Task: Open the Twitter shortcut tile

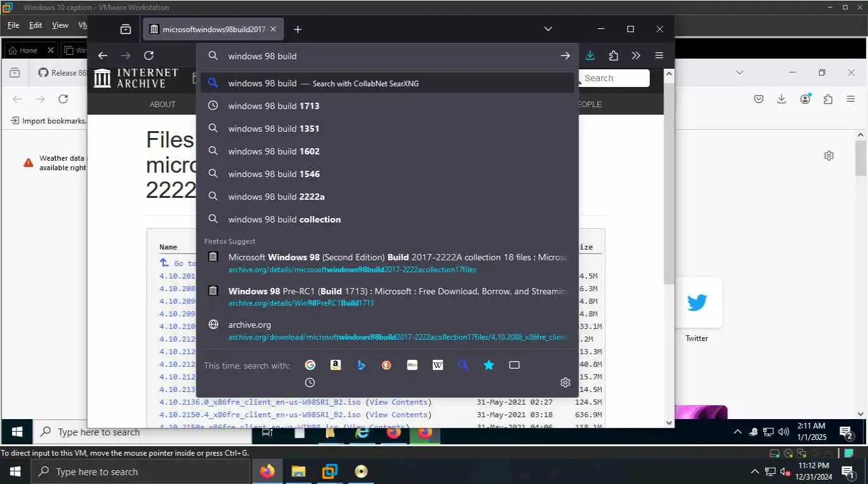Action: coord(697,302)
